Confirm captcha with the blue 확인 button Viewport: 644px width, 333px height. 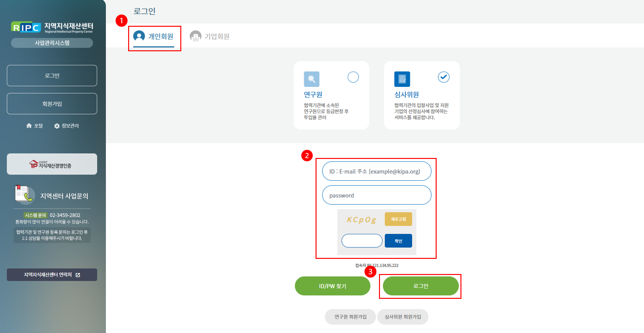(398, 241)
